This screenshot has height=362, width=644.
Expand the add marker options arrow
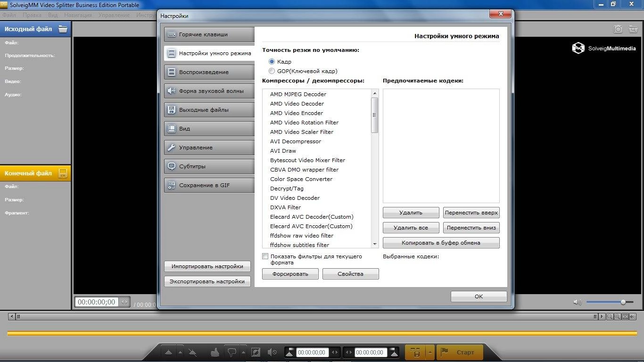point(180,352)
